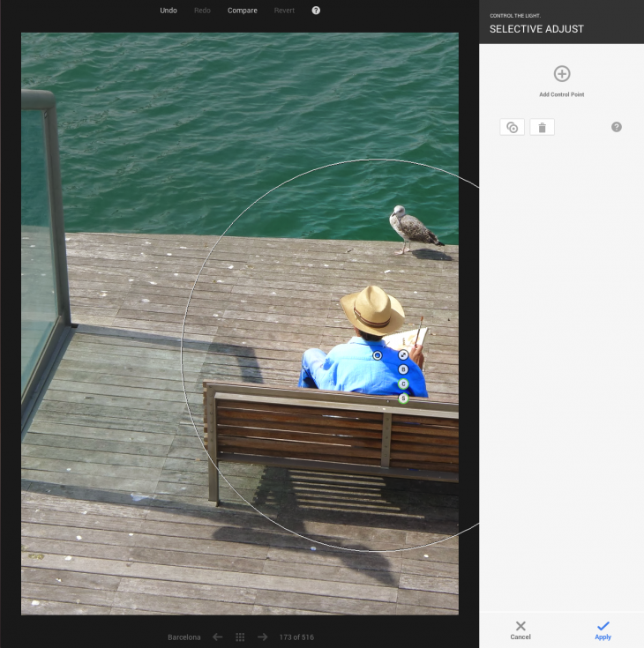Click the Add Control Point label
Image resolution: width=644 pixels, height=648 pixels.
pos(562,94)
